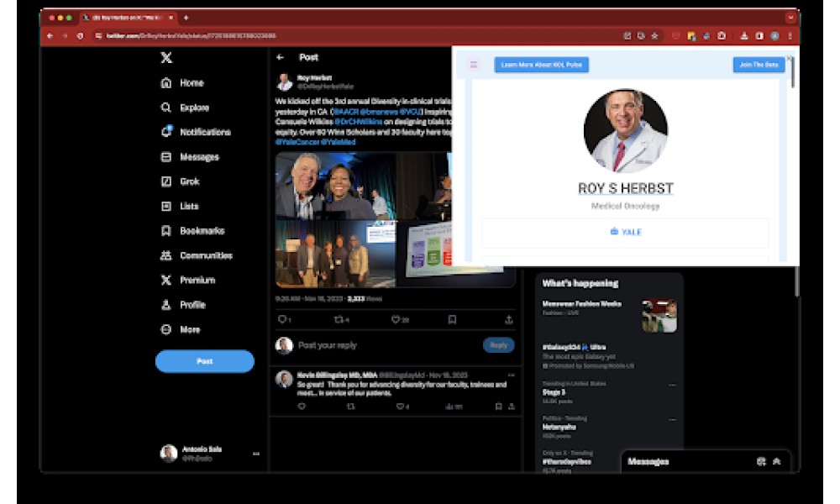Open Home from the sidebar
This screenshot has width=840, height=504.
click(x=192, y=83)
